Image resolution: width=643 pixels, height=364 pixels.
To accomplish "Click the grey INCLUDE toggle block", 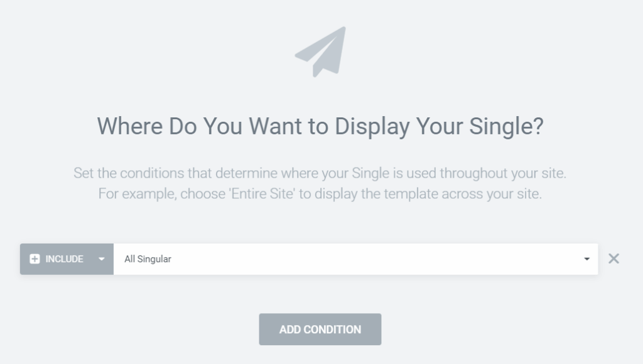I will 67,259.
